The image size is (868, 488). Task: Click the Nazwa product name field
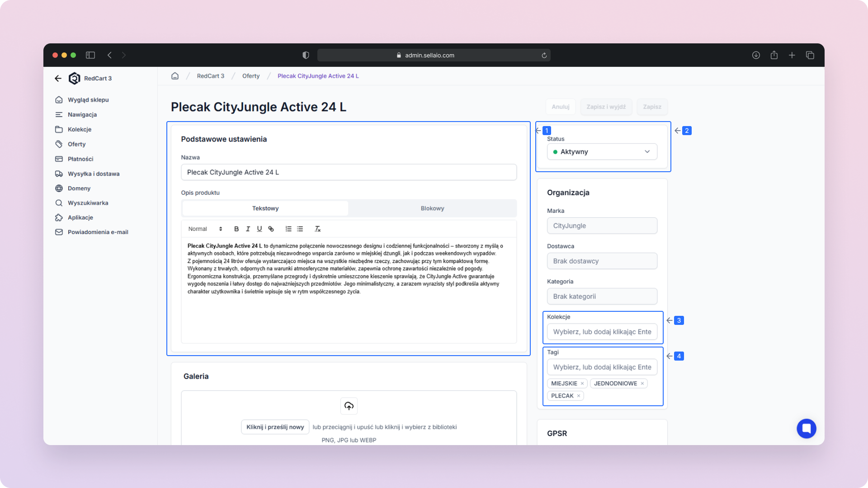coord(349,172)
